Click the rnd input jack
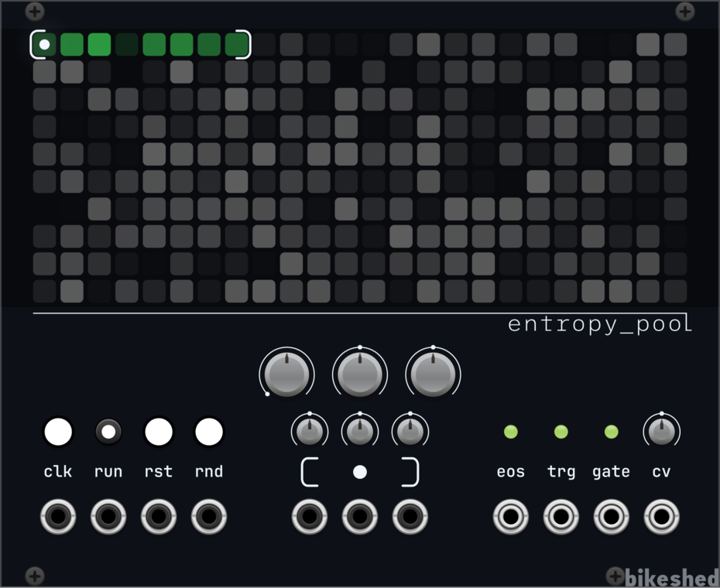 [209, 516]
